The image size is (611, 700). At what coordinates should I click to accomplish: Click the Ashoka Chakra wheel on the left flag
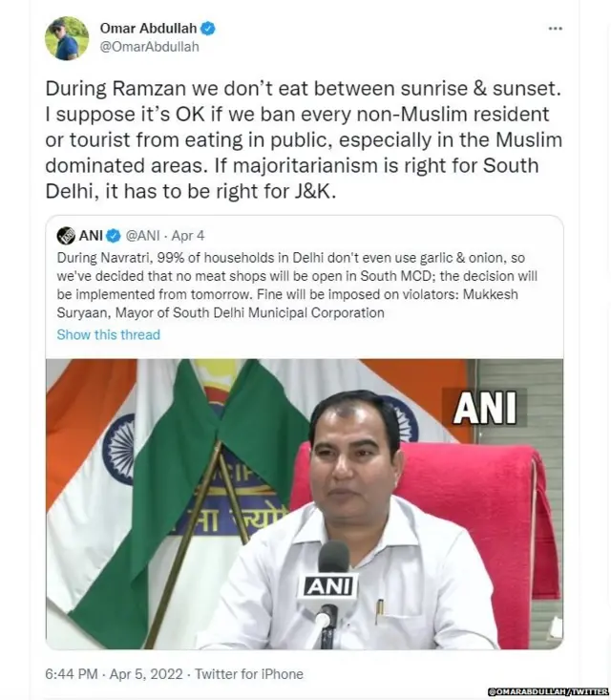pyautogui.click(x=120, y=448)
